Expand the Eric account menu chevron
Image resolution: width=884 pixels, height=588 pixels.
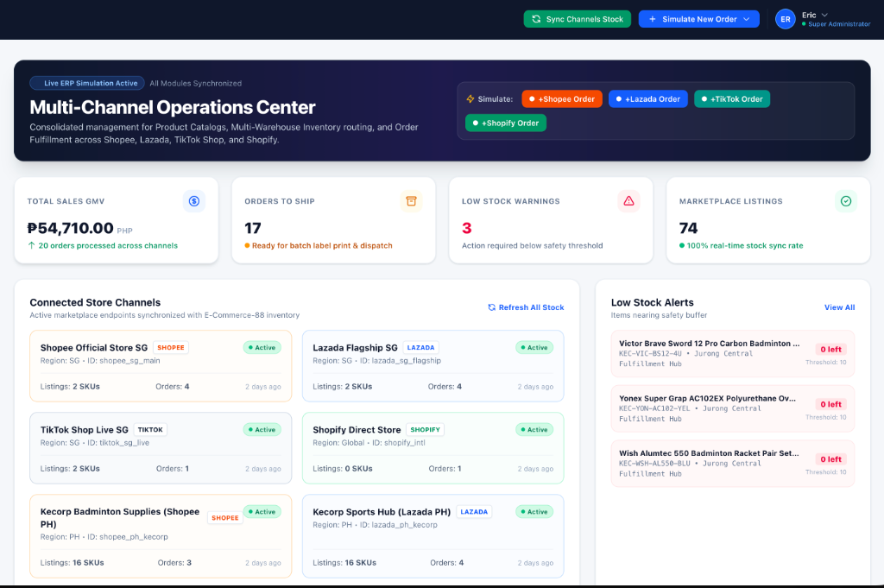click(824, 15)
